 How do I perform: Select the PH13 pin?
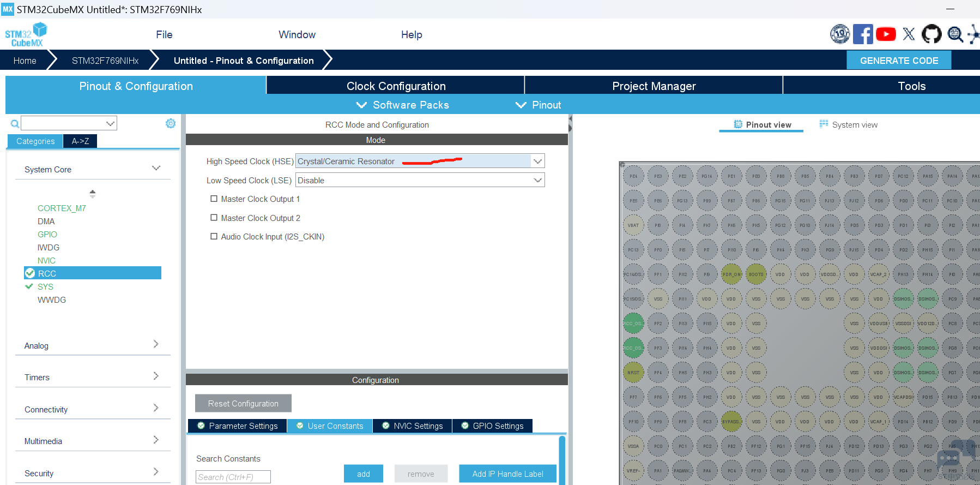click(x=903, y=274)
